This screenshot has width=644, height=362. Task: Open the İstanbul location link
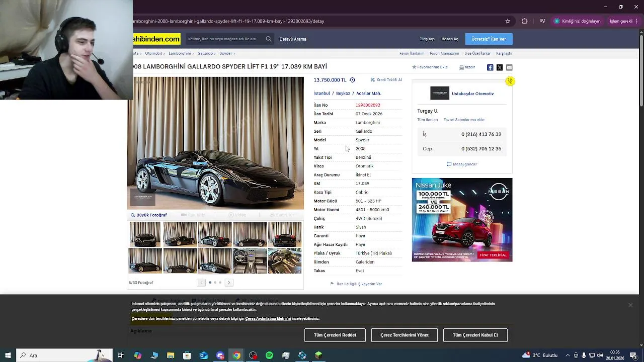(x=321, y=94)
